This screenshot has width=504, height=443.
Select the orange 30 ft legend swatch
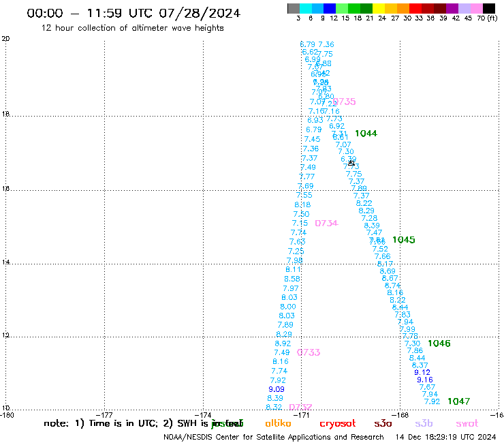coord(403,8)
